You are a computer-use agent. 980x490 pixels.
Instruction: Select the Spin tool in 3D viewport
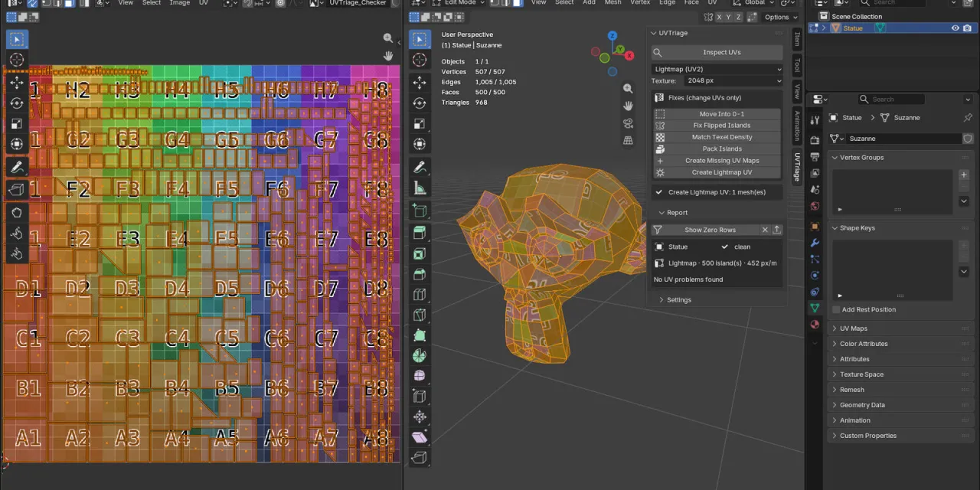420,356
